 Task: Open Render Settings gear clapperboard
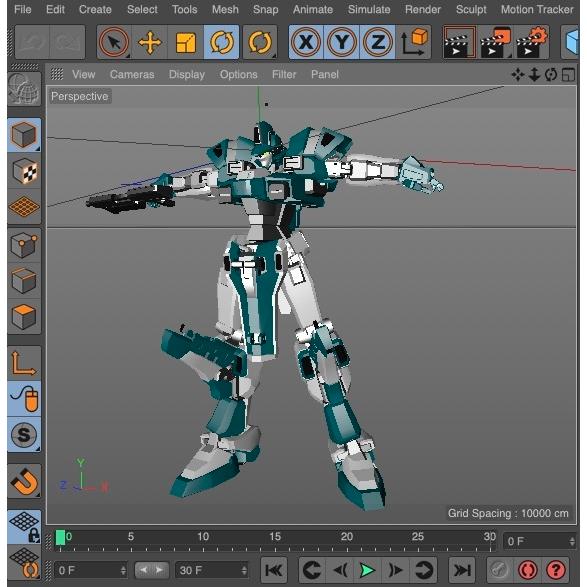pos(532,42)
